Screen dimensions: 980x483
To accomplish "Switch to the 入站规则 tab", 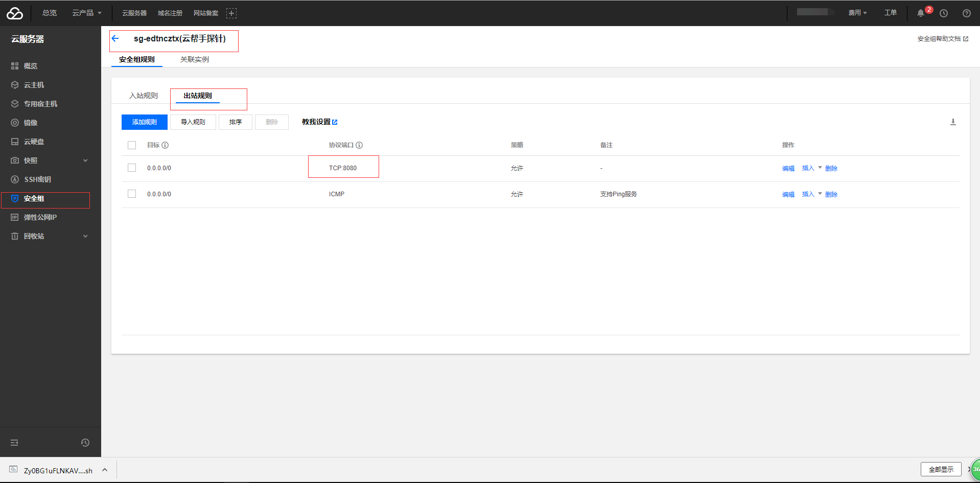I will point(144,96).
